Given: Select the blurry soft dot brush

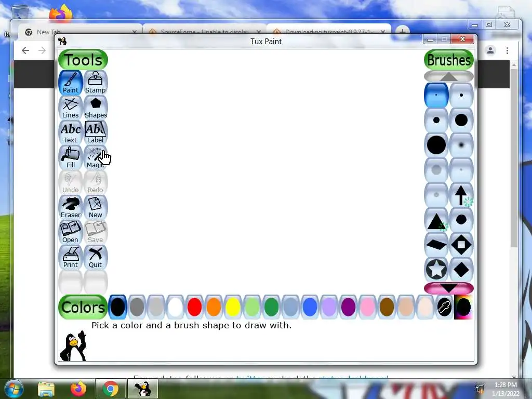Looking at the screenshot, I should tap(461, 145).
